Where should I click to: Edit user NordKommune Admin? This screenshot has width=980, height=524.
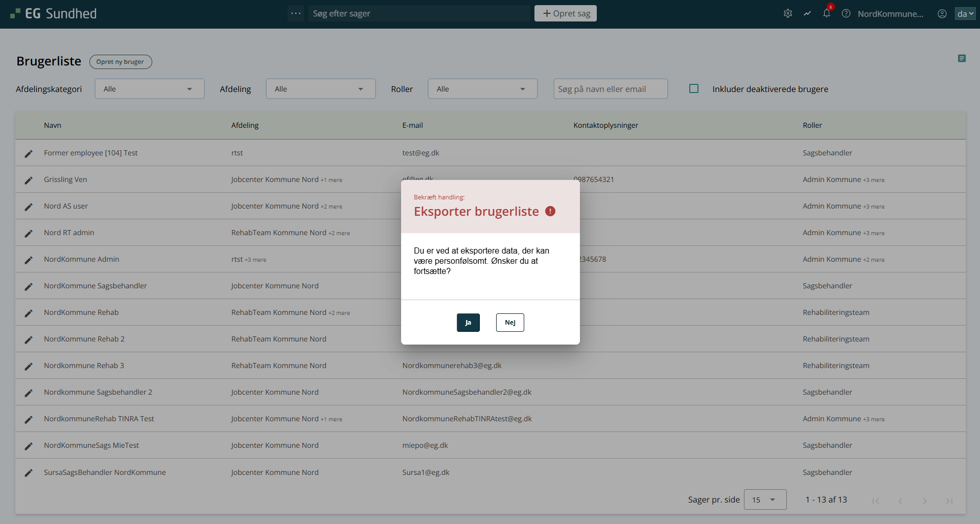(x=29, y=260)
